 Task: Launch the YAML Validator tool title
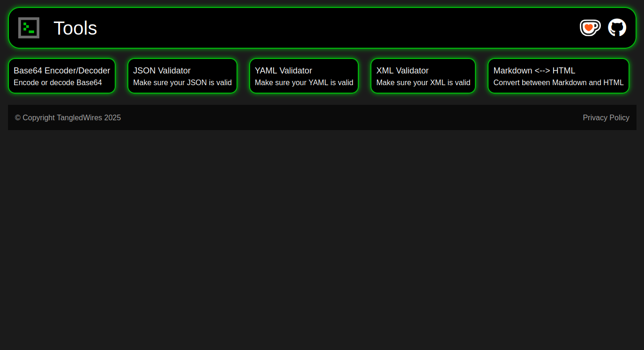click(x=283, y=71)
